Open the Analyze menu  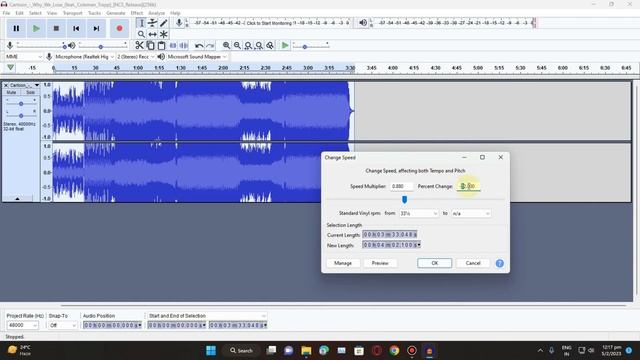click(x=156, y=13)
